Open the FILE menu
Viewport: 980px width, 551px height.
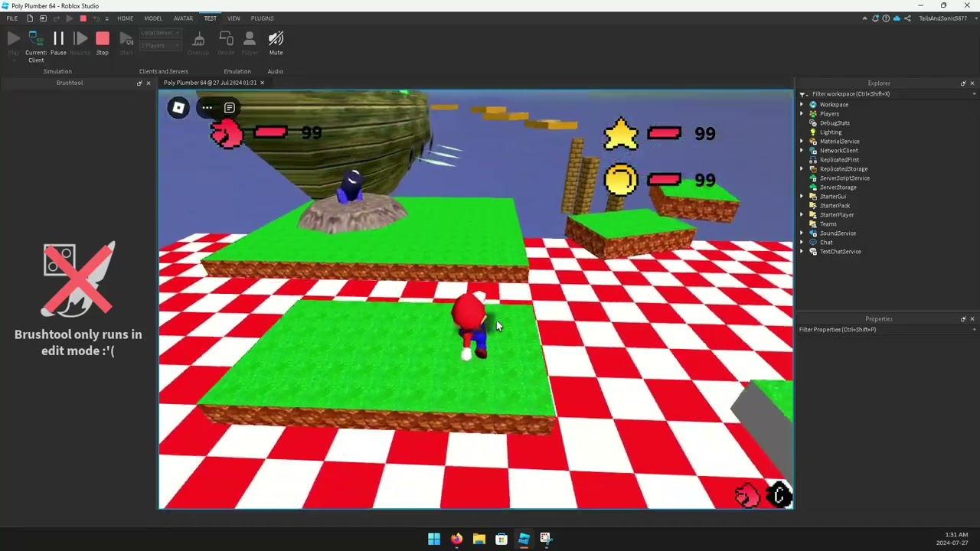[x=12, y=18]
